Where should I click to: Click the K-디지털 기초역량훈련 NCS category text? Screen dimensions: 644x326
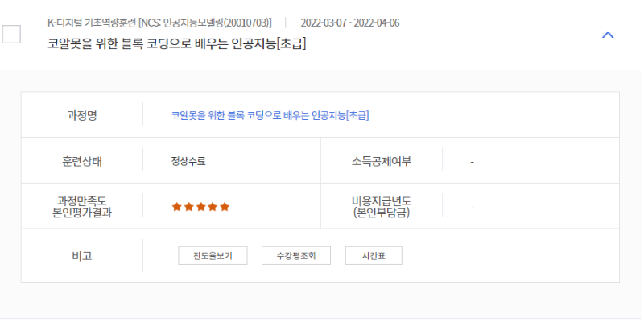click(x=159, y=23)
